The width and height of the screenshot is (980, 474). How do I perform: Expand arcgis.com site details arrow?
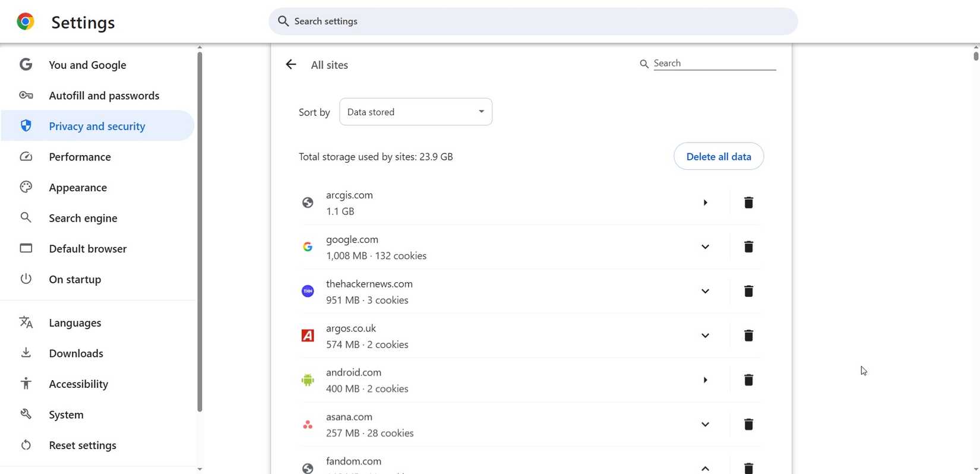(x=705, y=203)
